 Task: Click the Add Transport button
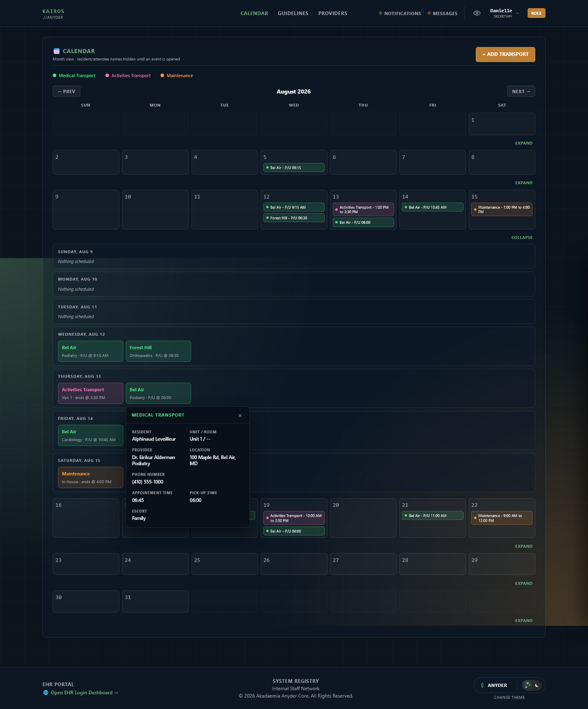coord(505,54)
